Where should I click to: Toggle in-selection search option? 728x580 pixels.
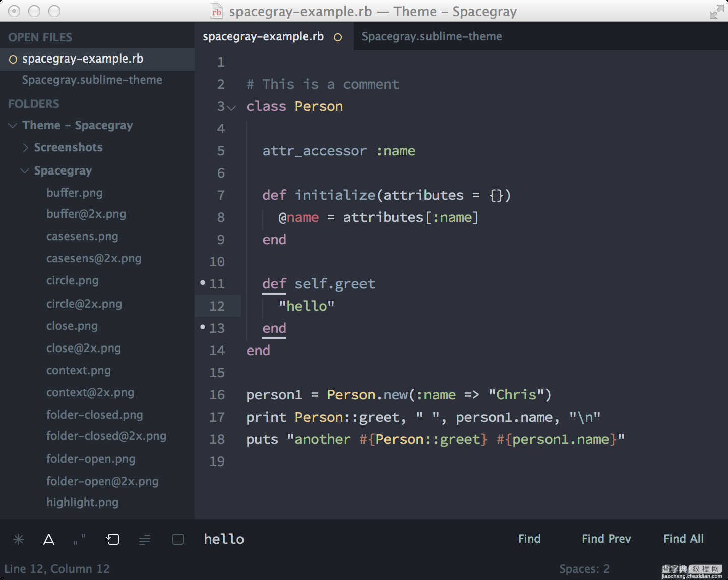pos(145,540)
